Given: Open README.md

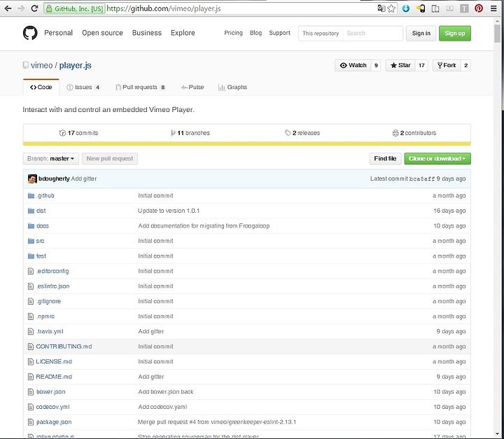Looking at the screenshot, I should pyautogui.click(x=54, y=377).
